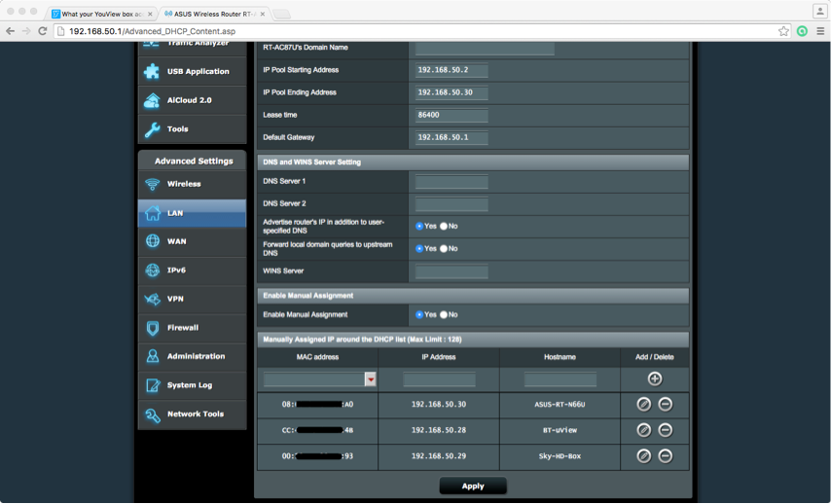Open Wireless settings in the sidebar

coord(192,184)
